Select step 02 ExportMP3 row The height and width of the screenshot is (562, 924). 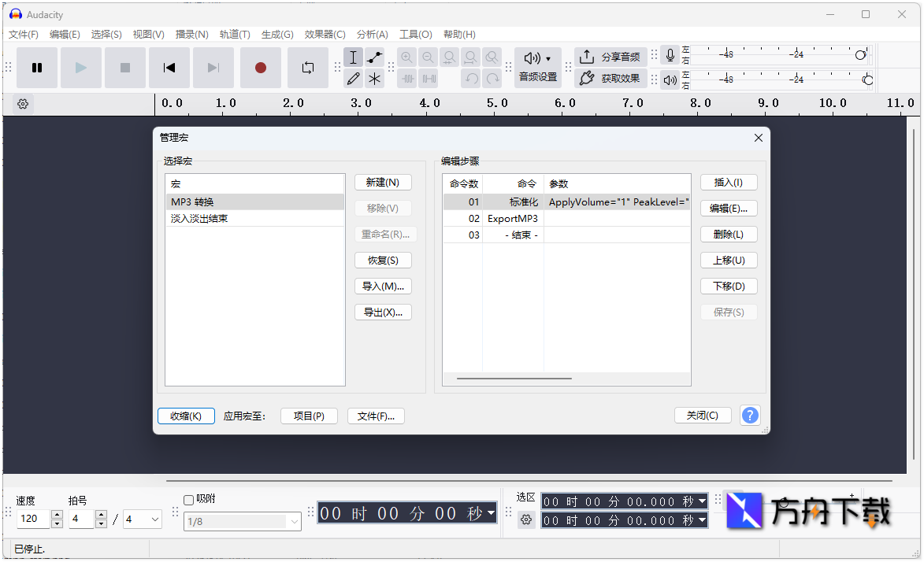tap(566, 219)
